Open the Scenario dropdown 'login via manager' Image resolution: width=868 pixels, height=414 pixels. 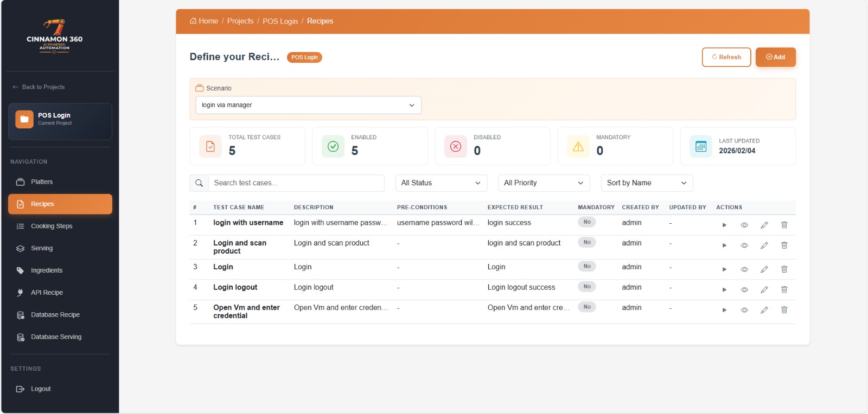tap(308, 105)
